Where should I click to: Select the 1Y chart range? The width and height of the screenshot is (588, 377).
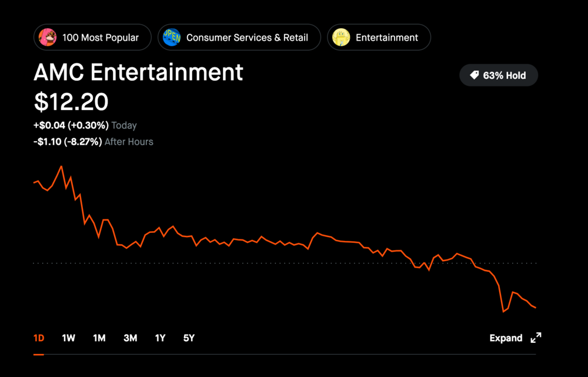pyautogui.click(x=160, y=338)
